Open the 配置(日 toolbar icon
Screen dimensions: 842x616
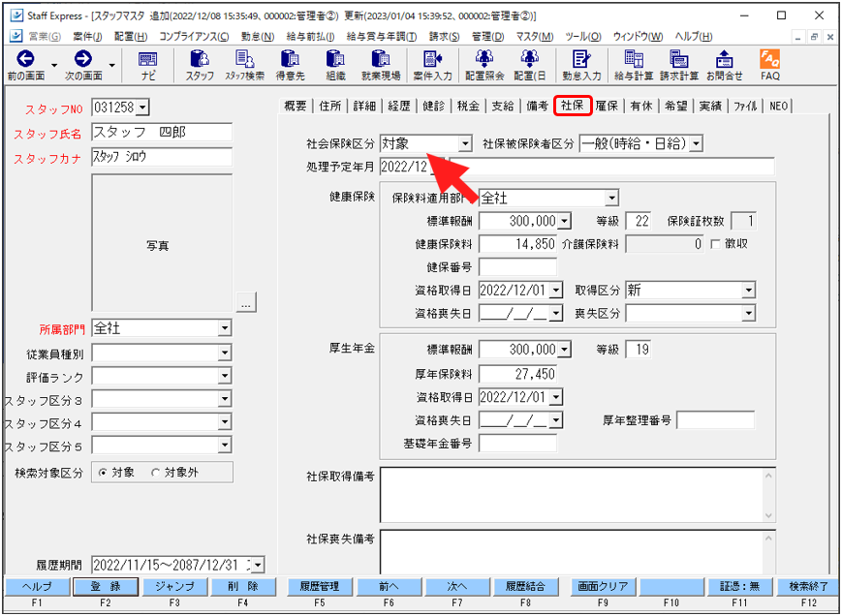(x=529, y=65)
